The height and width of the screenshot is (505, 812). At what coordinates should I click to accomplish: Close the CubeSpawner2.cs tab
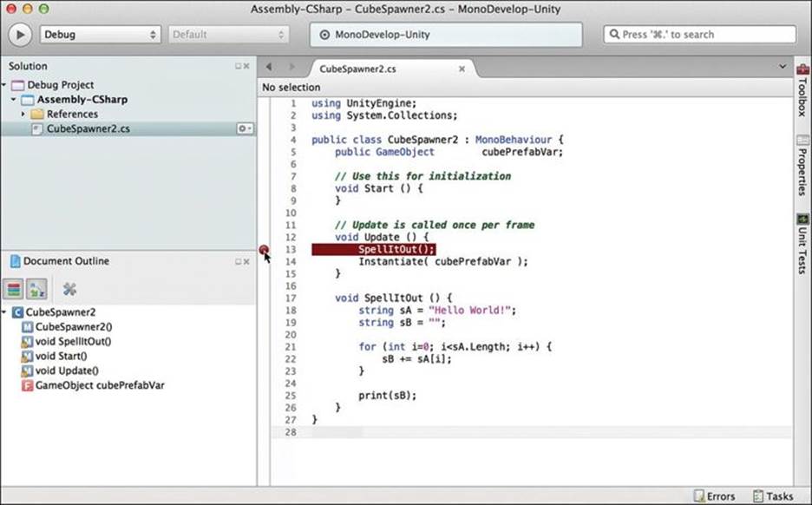coord(462,69)
